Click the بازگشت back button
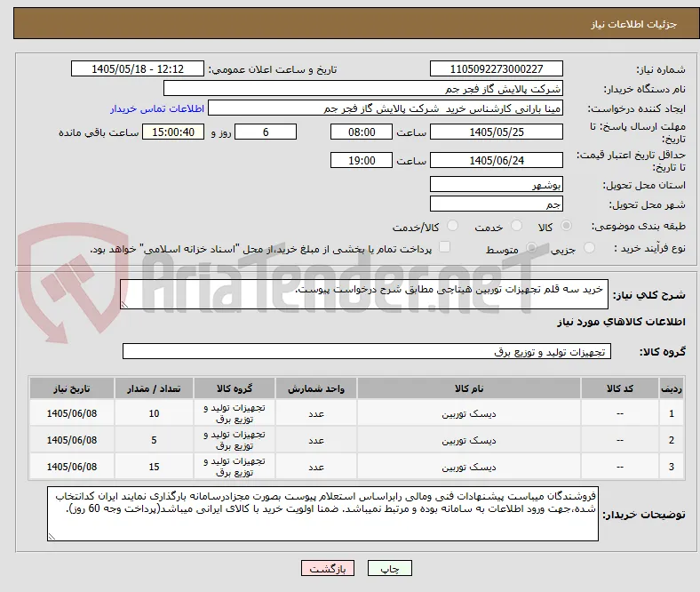 [328, 568]
